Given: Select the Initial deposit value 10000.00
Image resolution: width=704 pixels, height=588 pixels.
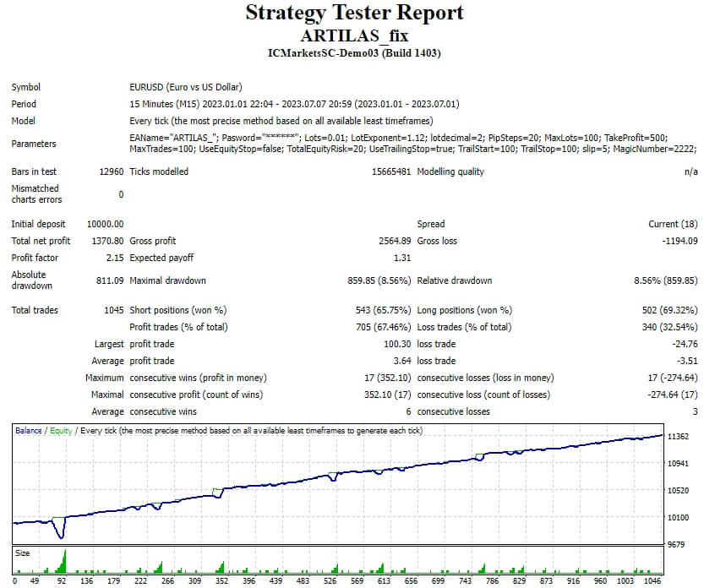Looking at the screenshot, I should coord(105,224).
